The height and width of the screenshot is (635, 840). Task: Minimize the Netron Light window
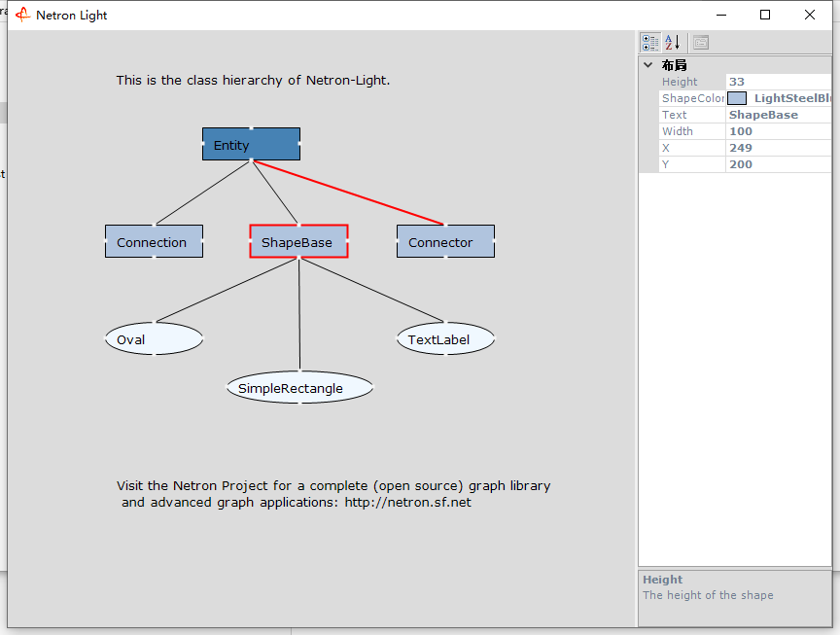tap(721, 15)
